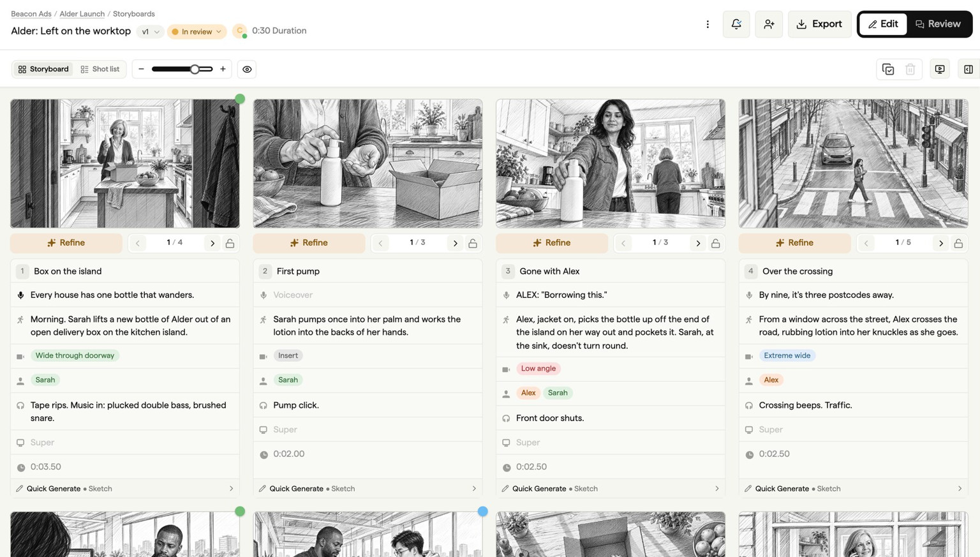This screenshot has width=980, height=557.
Task: Open the Storyboards breadcrumb
Action: [x=133, y=13]
